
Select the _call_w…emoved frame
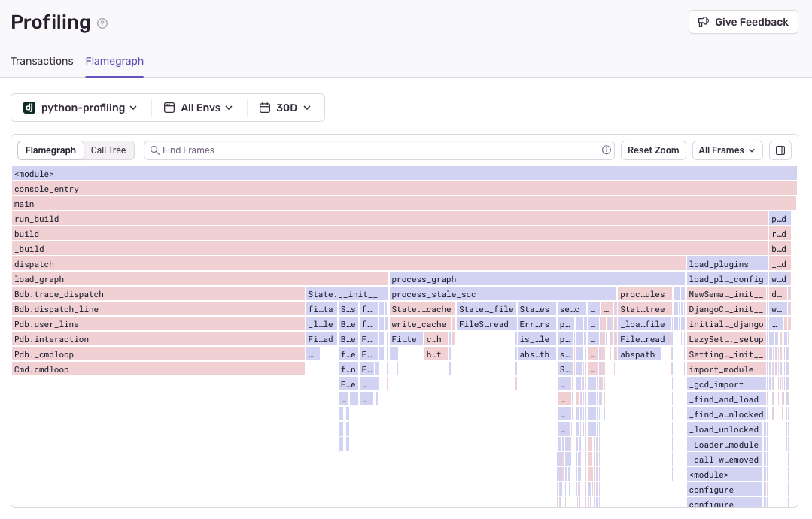pos(725,459)
